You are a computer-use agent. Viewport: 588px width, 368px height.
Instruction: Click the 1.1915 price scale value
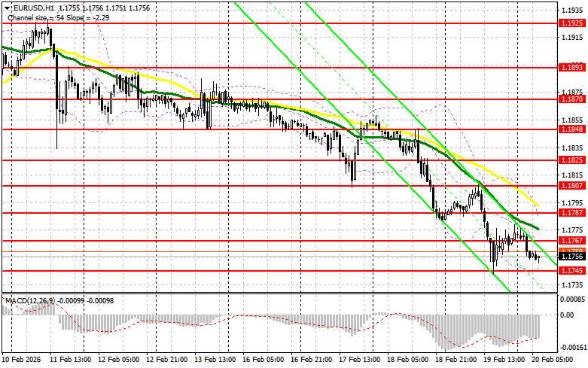572,38
